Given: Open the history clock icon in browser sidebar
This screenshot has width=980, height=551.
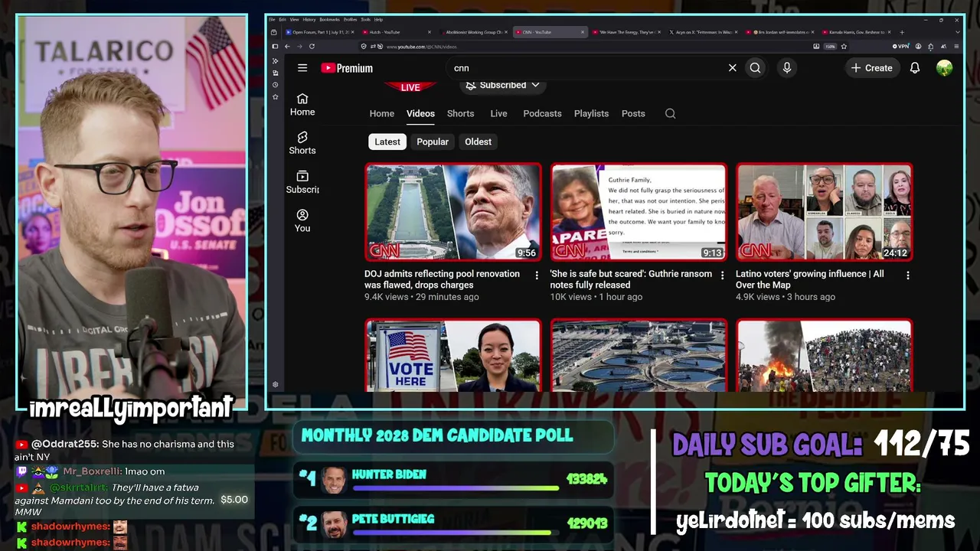Looking at the screenshot, I should tap(276, 85).
